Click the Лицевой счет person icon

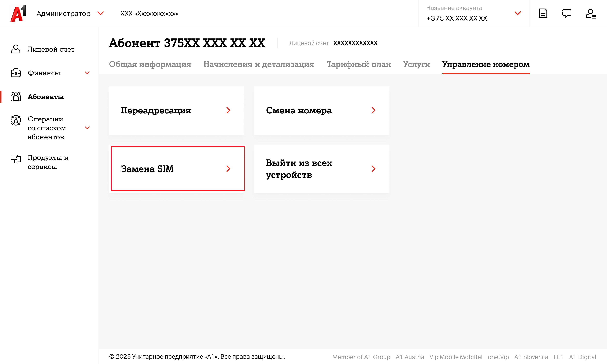pyautogui.click(x=16, y=49)
